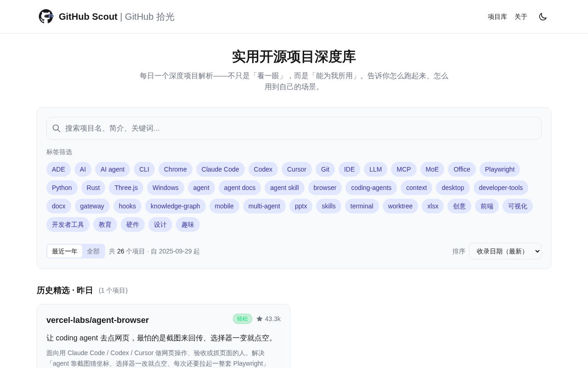Screen dimensions: 588x368
Task: Click the GitHub Scout logo icon
Action: pyautogui.click(x=46, y=17)
